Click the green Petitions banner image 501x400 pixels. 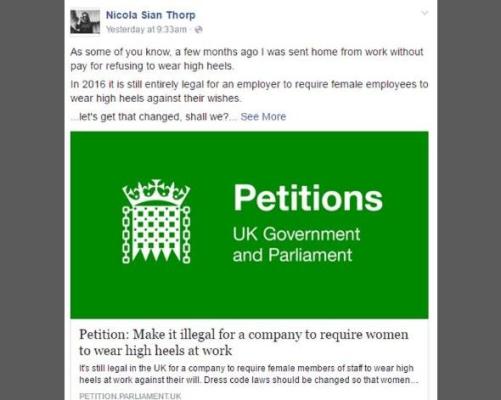(x=249, y=225)
